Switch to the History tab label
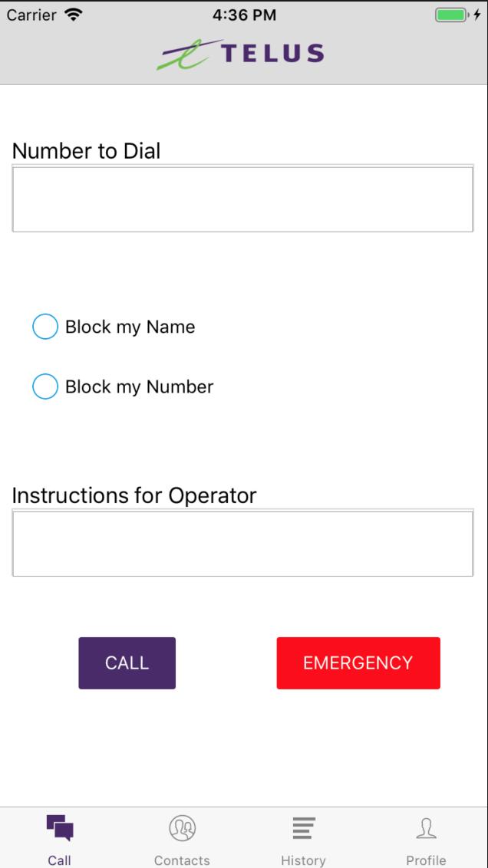 pos(304,860)
